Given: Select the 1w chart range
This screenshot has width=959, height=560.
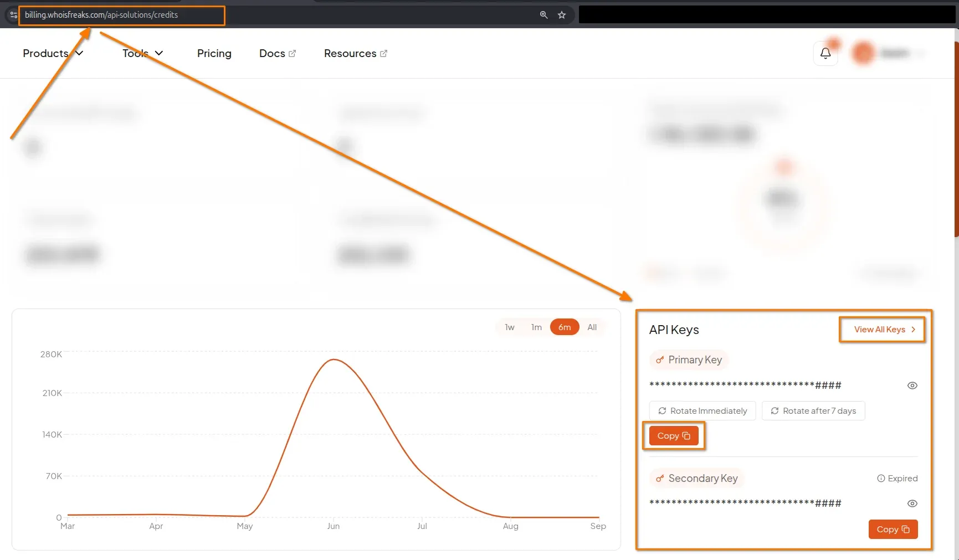Looking at the screenshot, I should click(x=510, y=327).
